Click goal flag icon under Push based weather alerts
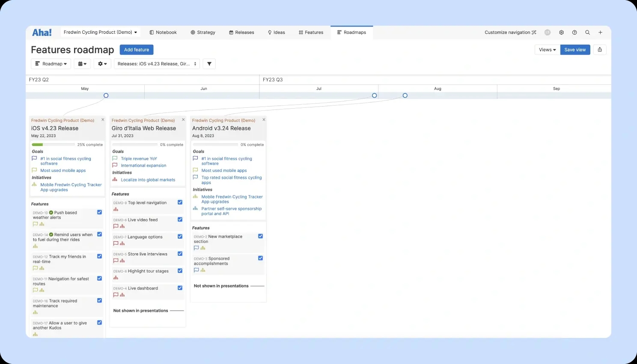This screenshot has width=637, height=364. point(35,224)
